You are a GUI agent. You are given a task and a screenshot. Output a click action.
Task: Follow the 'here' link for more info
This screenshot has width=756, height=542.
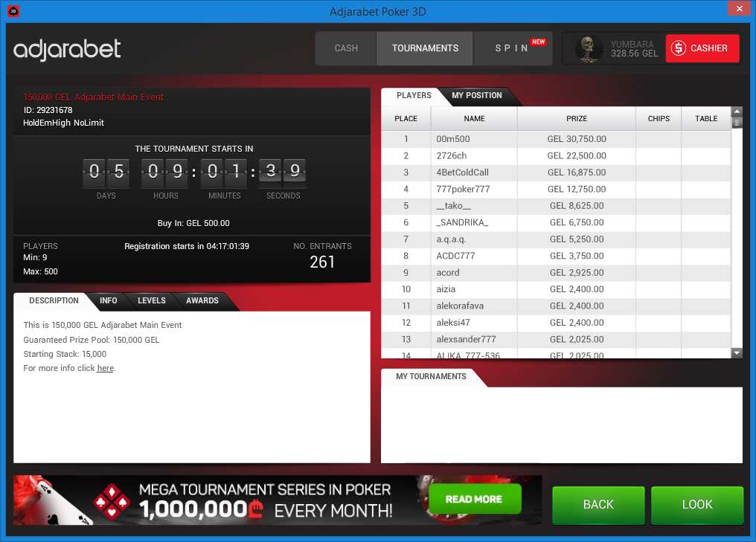(x=105, y=368)
